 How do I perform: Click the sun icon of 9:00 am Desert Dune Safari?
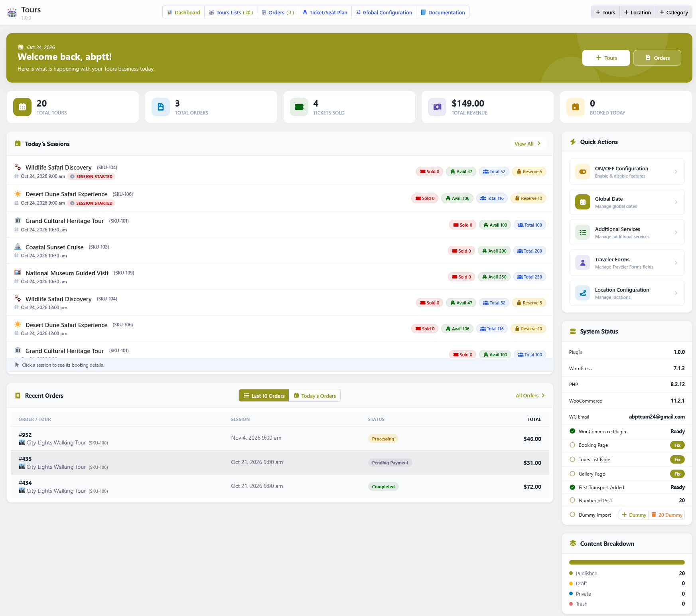(18, 193)
